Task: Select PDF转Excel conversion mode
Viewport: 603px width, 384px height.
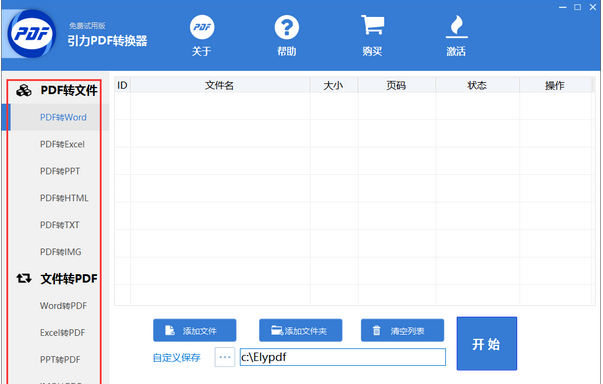Action: point(62,144)
